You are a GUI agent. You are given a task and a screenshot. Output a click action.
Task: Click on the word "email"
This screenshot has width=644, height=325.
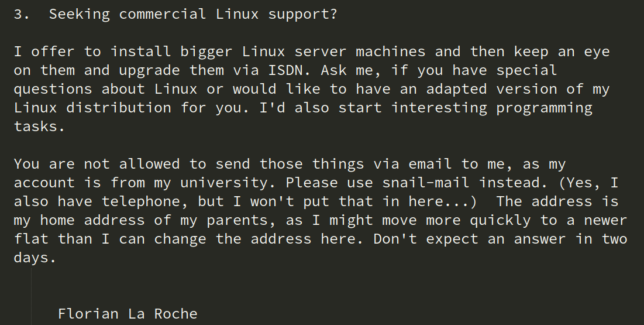[x=430, y=165]
